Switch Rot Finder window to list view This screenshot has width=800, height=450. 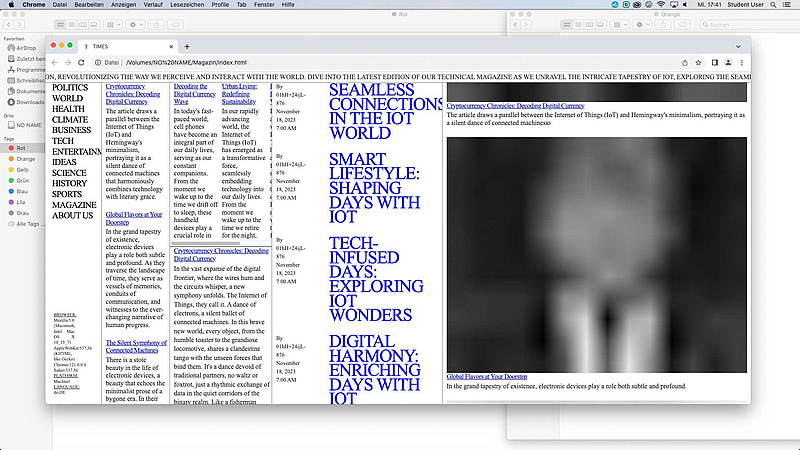tap(71, 24)
